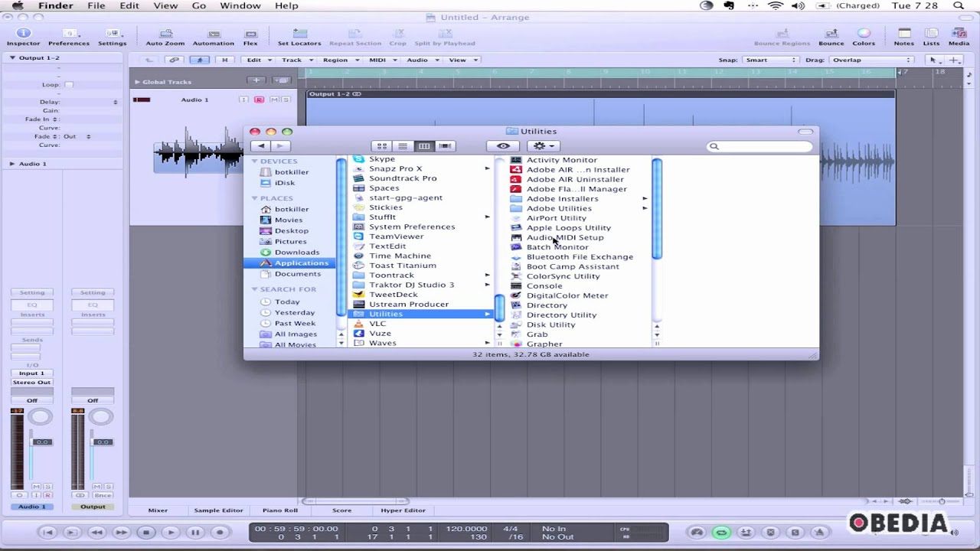This screenshot has height=551, width=980.
Task: Open the Go menu
Action: 199,5
